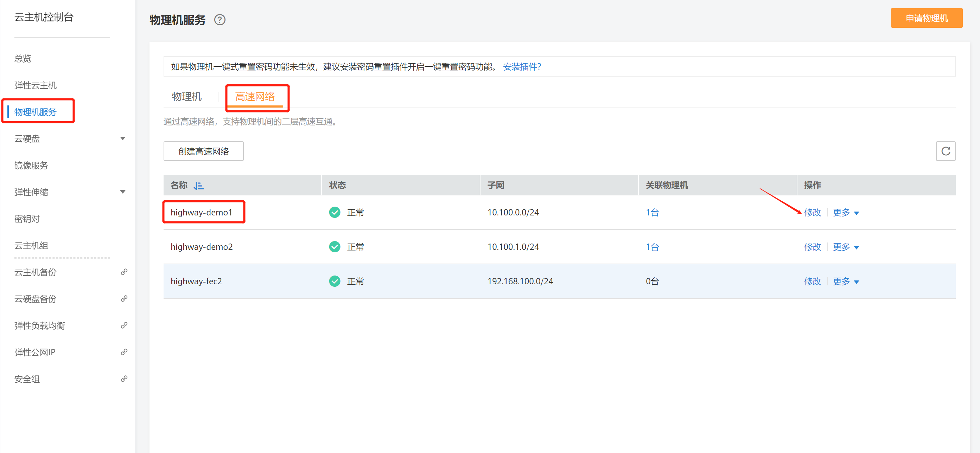Click the name column sort icon
The height and width of the screenshot is (453, 980).
[199, 186]
